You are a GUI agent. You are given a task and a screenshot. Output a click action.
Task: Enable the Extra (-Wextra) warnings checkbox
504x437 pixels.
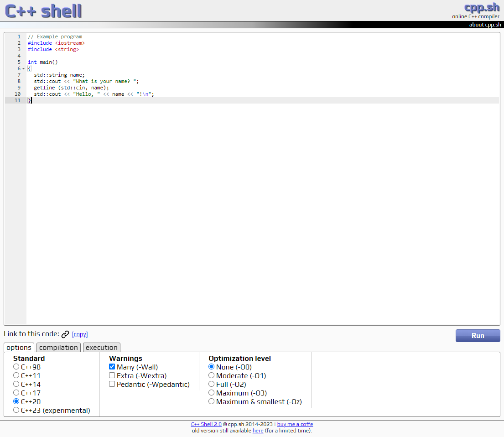(x=112, y=375)
